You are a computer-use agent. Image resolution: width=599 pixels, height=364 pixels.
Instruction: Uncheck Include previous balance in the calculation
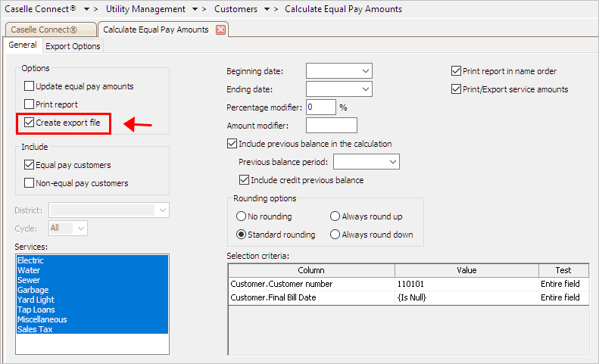click(232, 144)
